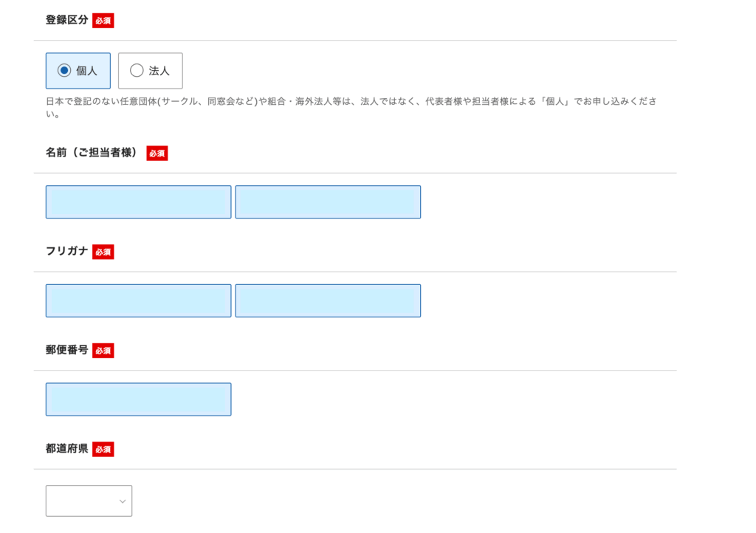Click the first 名前 input field
This screenshot has height=533, width=756.
[138, 202]
